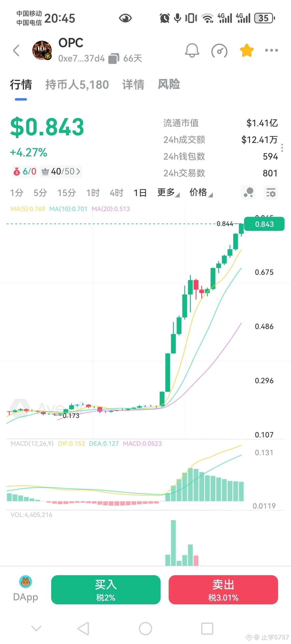
Task: Tap the tallest green volume bar
Action: pos(173,543)
